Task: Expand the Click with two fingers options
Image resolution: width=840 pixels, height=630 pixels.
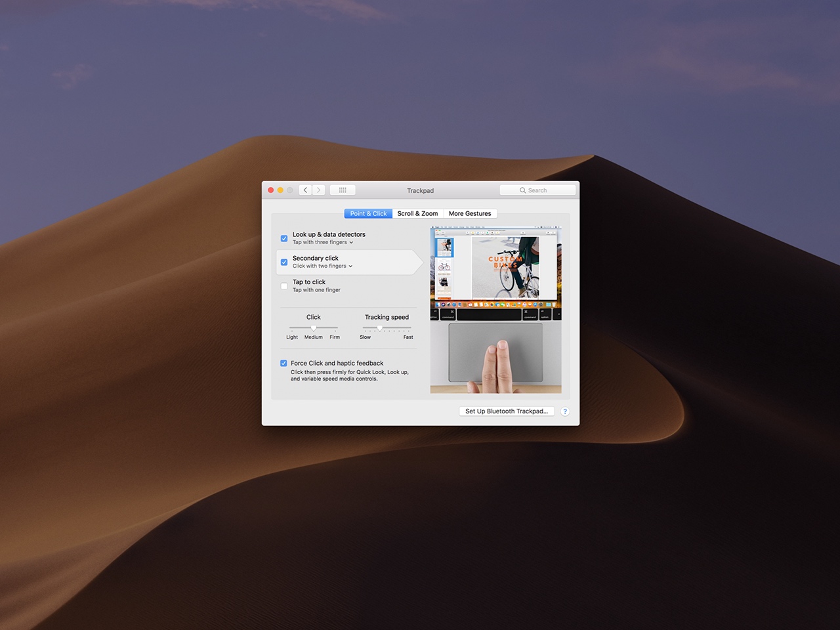Action: click(x=350, y=266)
